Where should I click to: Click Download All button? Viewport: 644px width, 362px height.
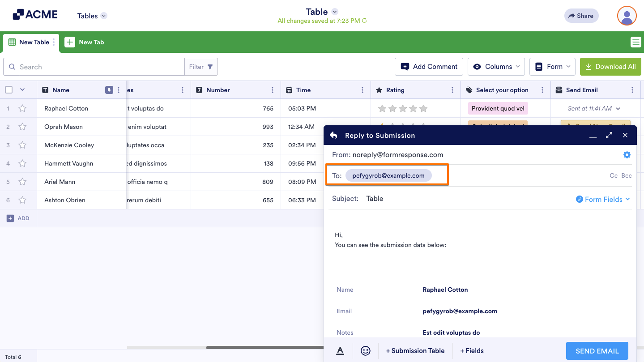tap(610, 67)
